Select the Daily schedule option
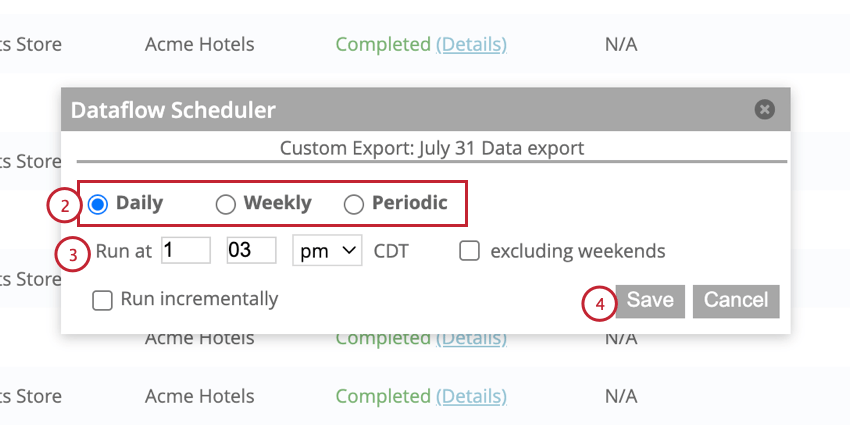This screenshot has height=425, width=850. pyautogui.click(x=98, y=204)
